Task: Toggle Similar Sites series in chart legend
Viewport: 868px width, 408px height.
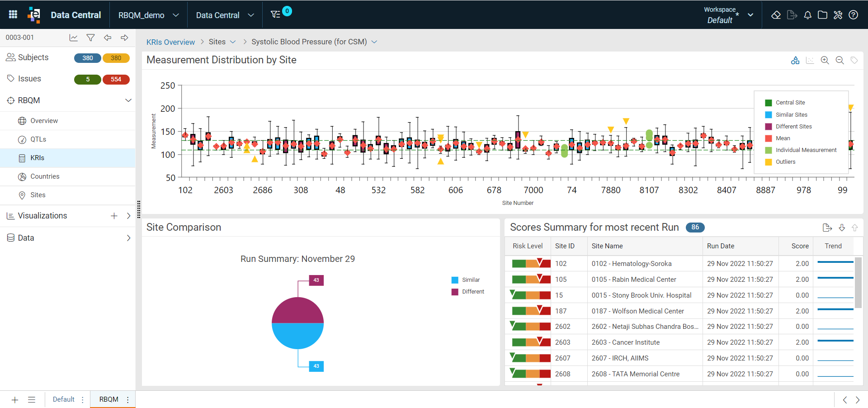Action: point(786,115)
